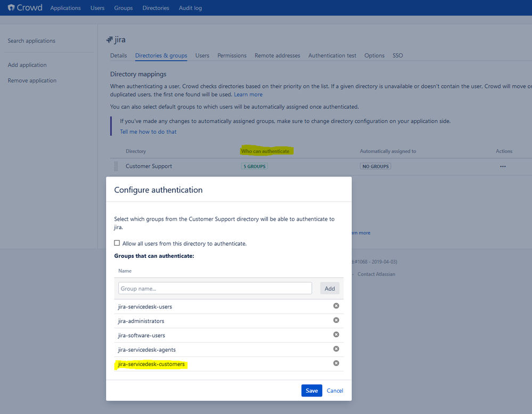Viewport: 532px width, 414px height.
Task: Click the Customer Support directory name
Action: [149, 166]
